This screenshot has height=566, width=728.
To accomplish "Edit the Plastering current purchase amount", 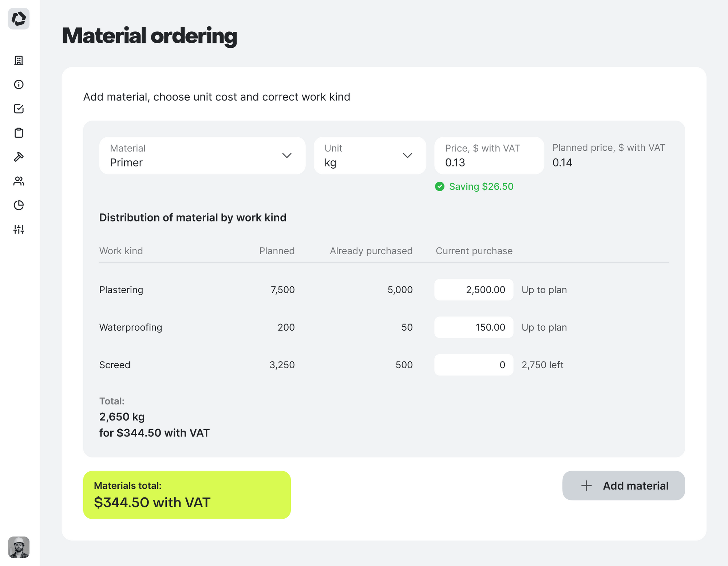I will (x=473, y=290).
